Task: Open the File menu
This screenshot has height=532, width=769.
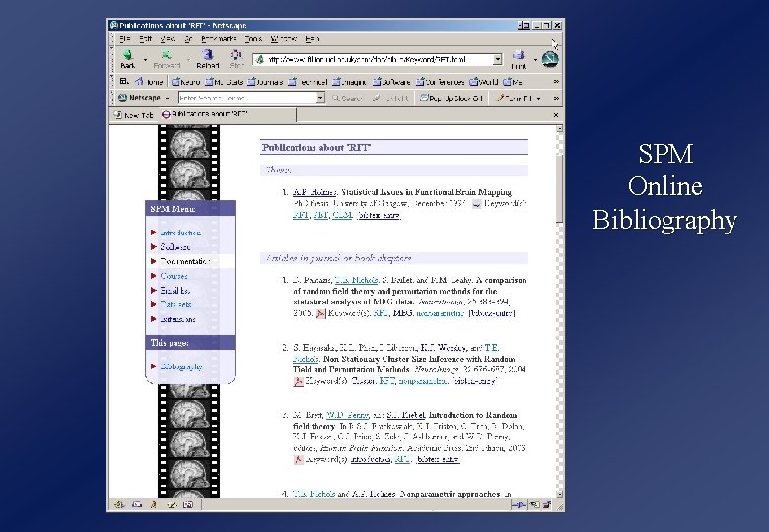Action: (125, 38)
